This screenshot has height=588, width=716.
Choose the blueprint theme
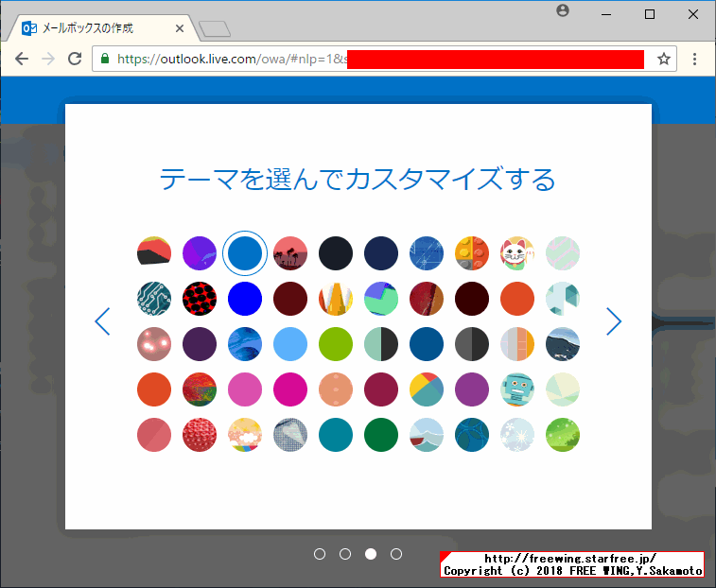pos(427,253)
